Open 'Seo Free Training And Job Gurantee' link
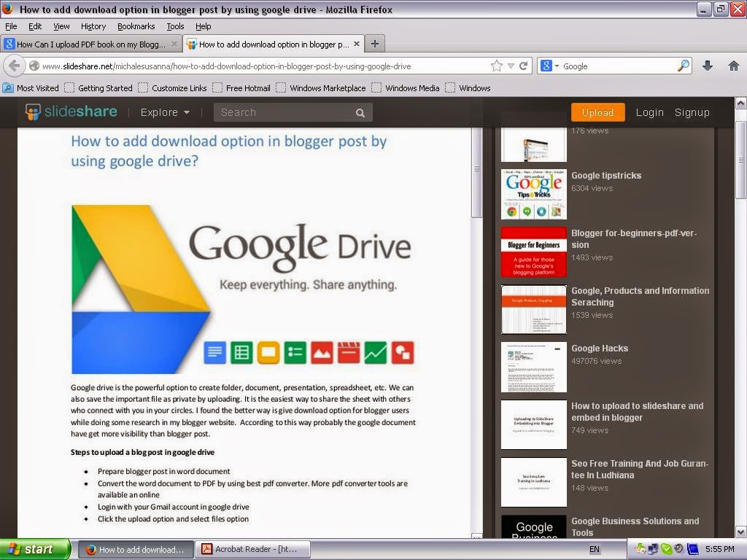The width and height of the screenshot is (747, 560). [640, 469]
